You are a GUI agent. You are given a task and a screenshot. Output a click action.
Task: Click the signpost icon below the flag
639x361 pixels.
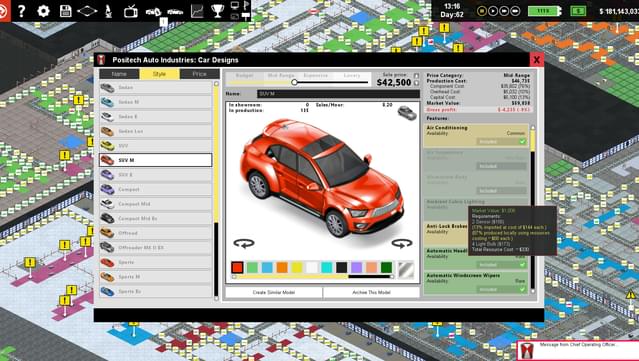pyautogui.click(x=245, y=16)
